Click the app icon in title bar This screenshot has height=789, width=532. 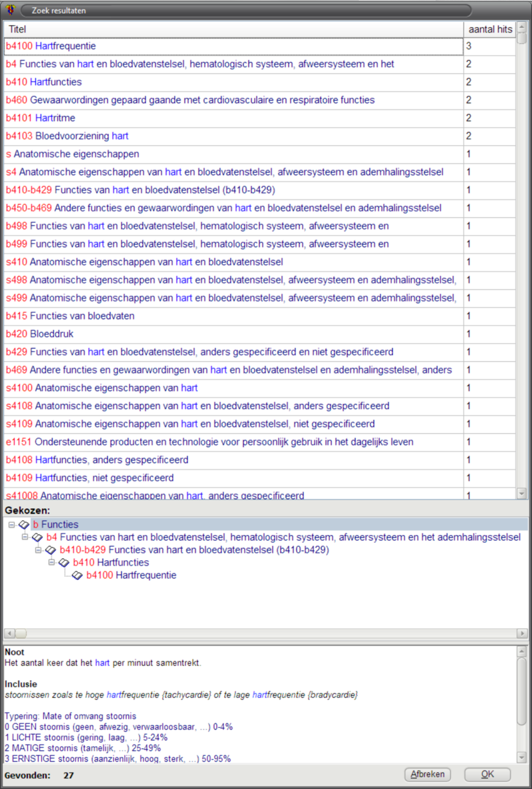(9, 10)
